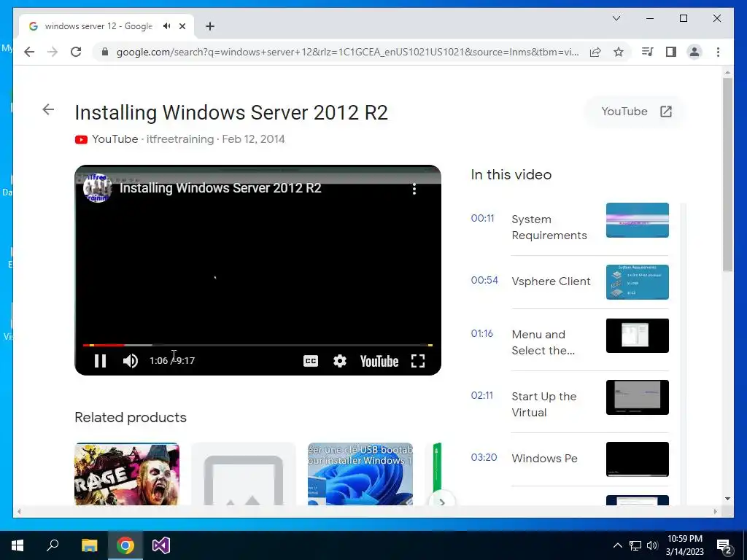Open network status tray icon
The image size is (747, 560).
(x=635, y=545)
